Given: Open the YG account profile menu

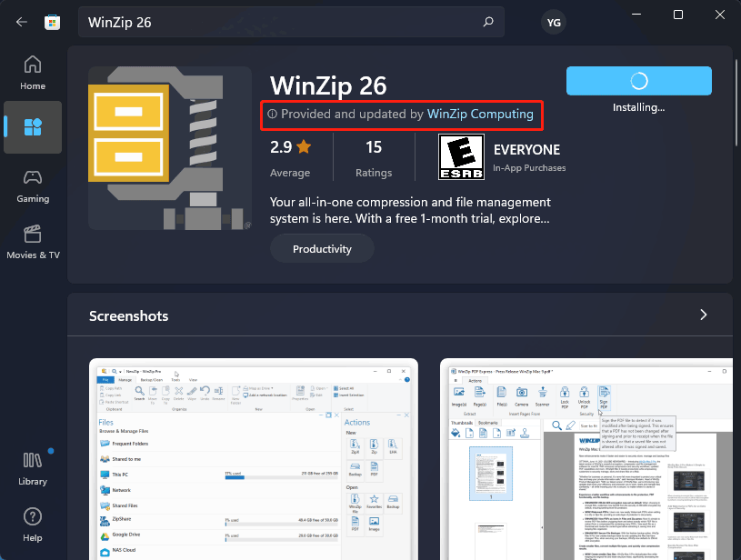Looking at the screenshot, I should coord(554,22).
